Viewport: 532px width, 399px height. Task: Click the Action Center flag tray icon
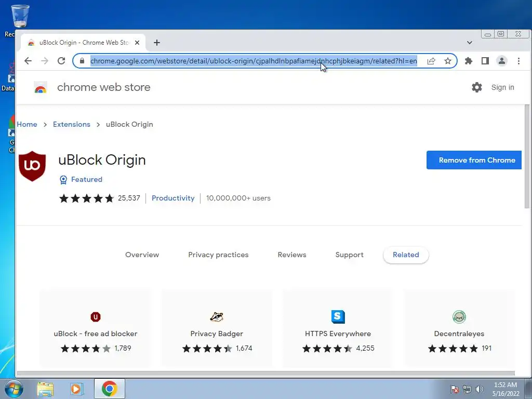[x=455, y=389]
